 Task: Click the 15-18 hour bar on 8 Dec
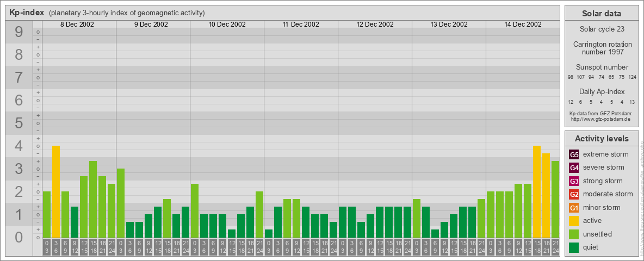pos(93,200)
